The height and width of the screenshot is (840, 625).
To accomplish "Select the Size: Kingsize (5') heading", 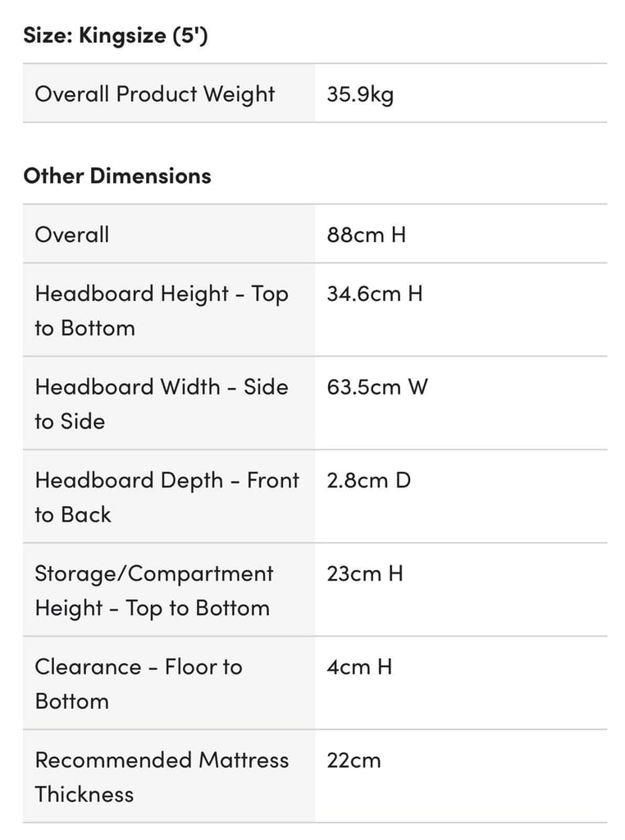I will tap(115, 36).
